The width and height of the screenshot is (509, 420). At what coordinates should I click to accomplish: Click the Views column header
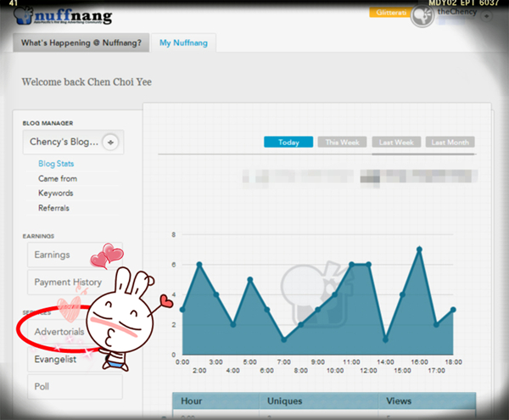coord(428,400)
